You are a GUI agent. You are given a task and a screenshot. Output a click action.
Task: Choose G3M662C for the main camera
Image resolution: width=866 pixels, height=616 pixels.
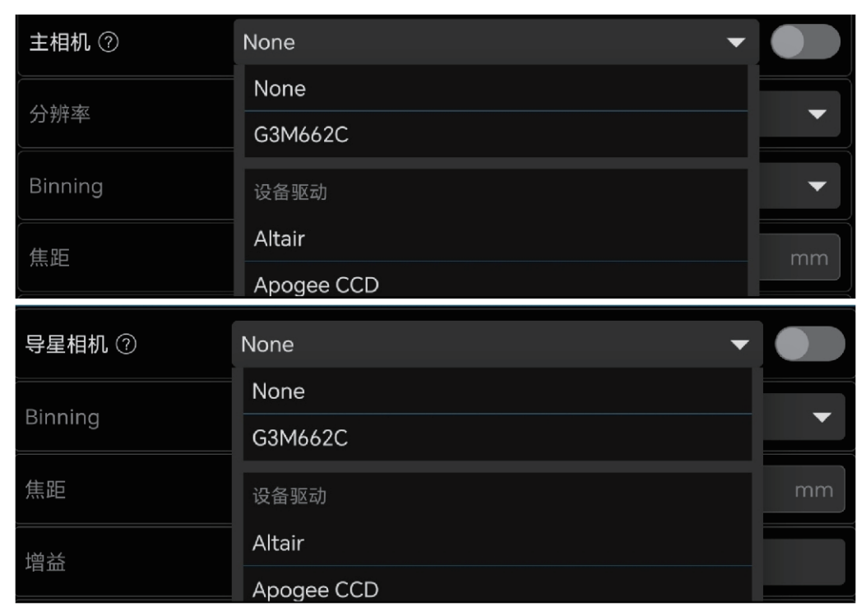(496, 135)
